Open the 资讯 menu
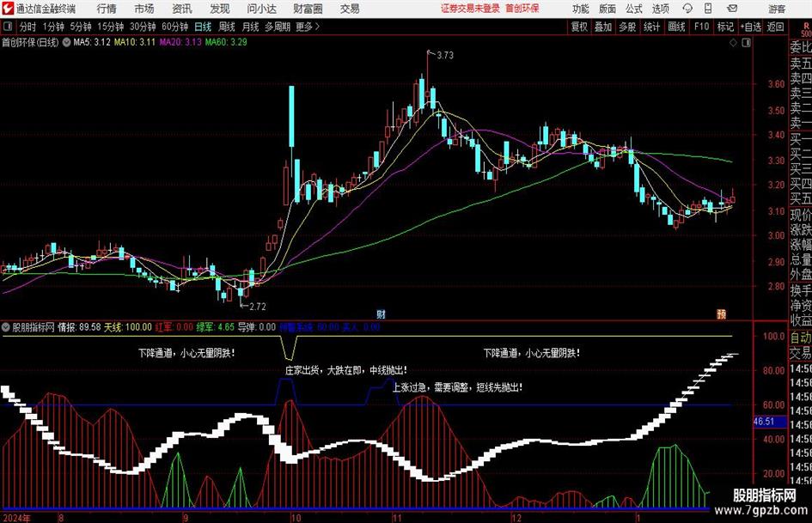This screenshot has width=812, height=523. click(x=182, y=9)
